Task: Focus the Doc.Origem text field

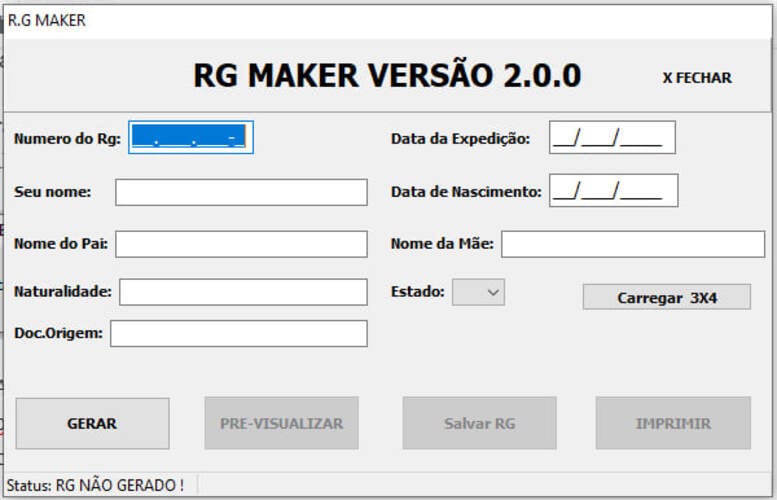Action: tap(239, 333)
